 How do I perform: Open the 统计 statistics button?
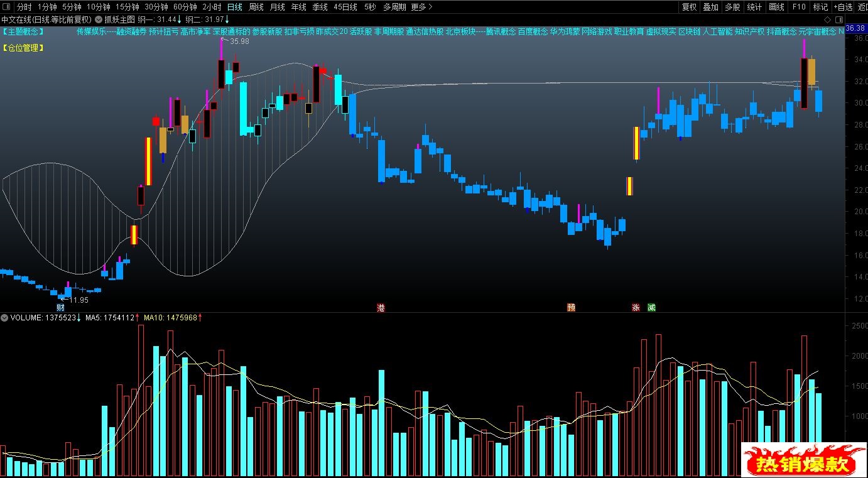pyautogui.click(x=754, y=7)
